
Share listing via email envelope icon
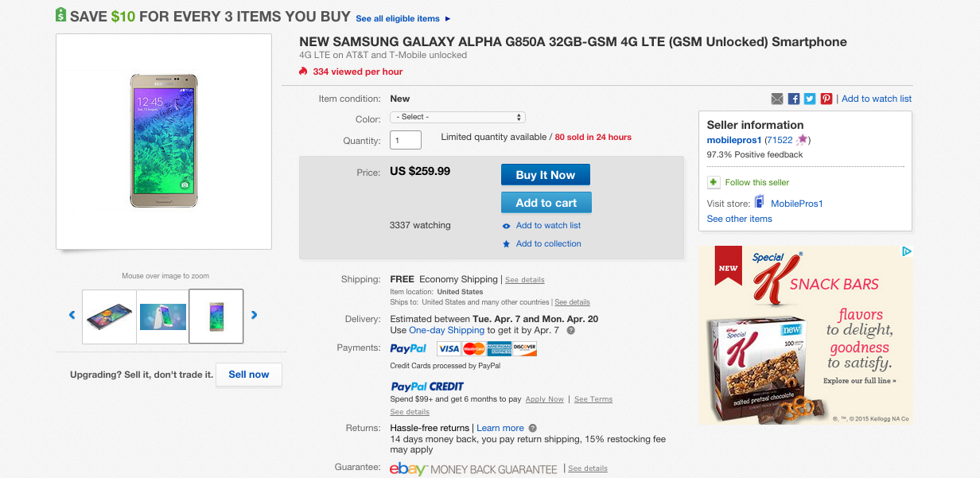pos(777,99)
